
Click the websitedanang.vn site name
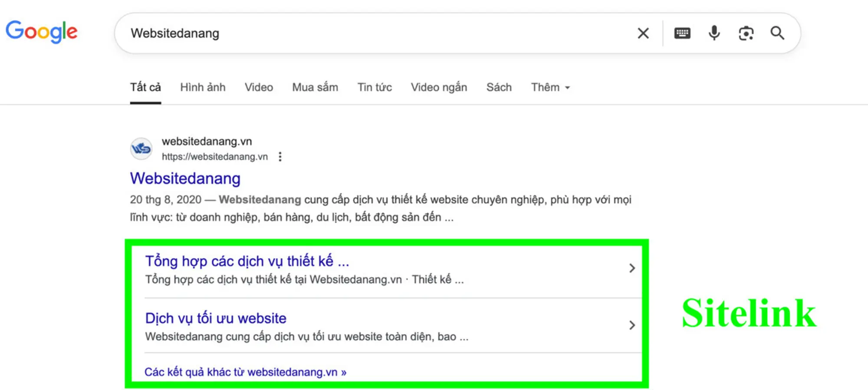click(x=207, y=142)
